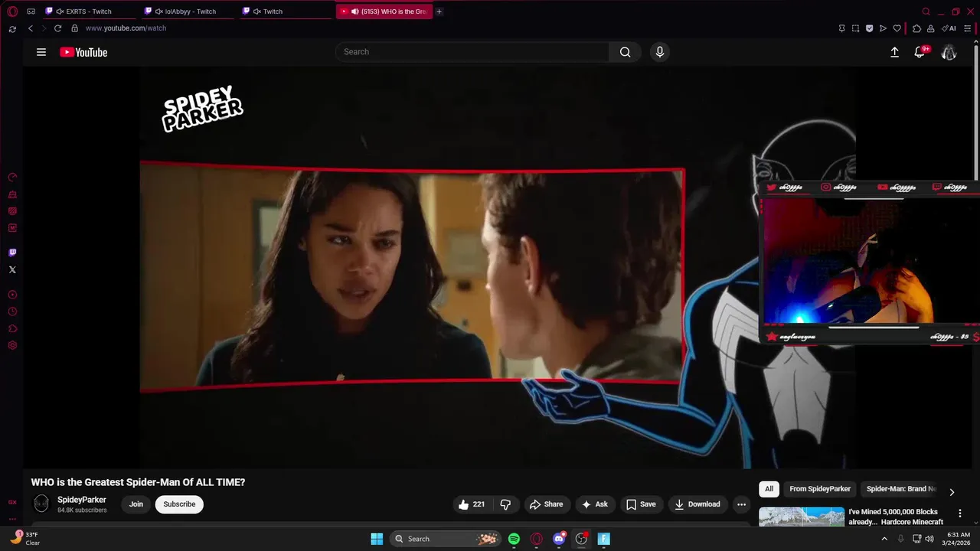Open Discord from the taskbar
The height and width of the screenshot is (551, 980).
(559, 539)
